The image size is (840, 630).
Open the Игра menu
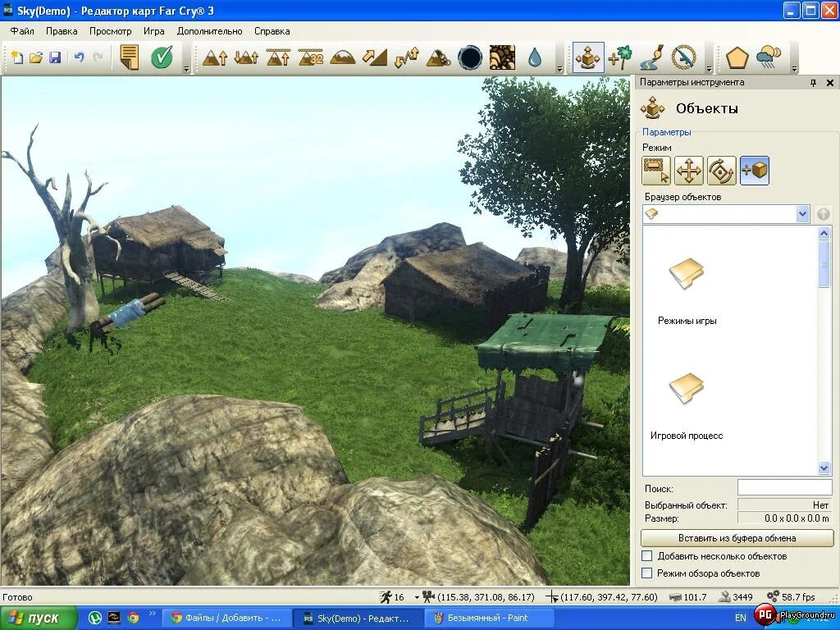153,31
